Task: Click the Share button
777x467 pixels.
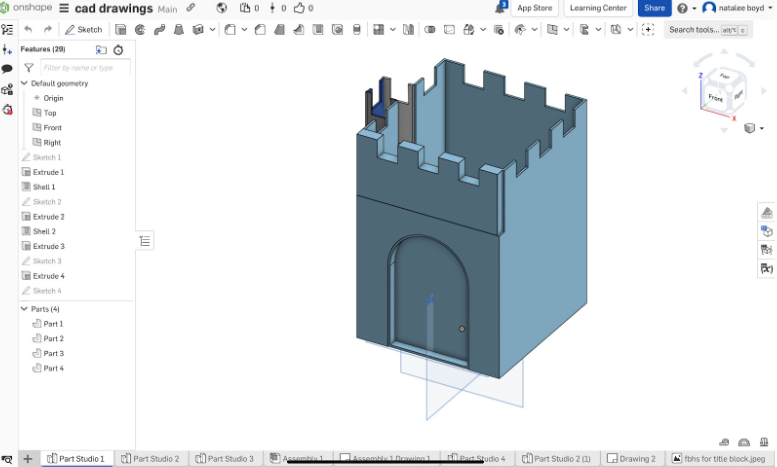Action: [654, 8]
